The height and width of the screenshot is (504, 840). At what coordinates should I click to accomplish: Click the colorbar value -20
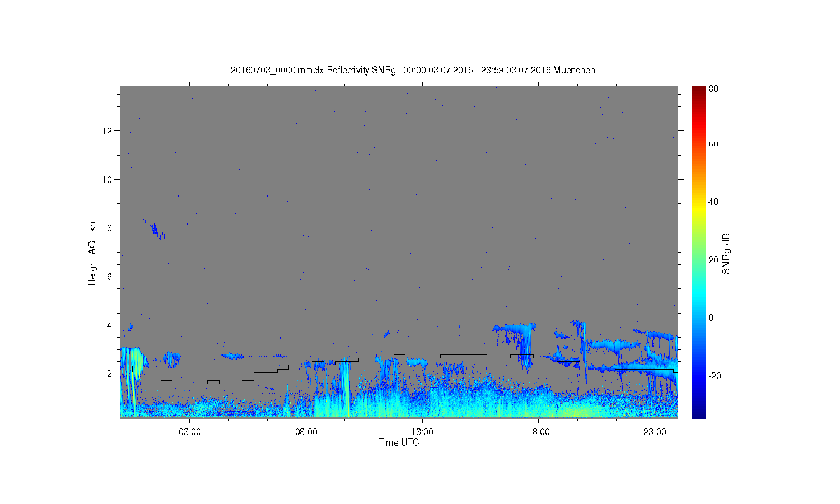[x=715, y=376]
